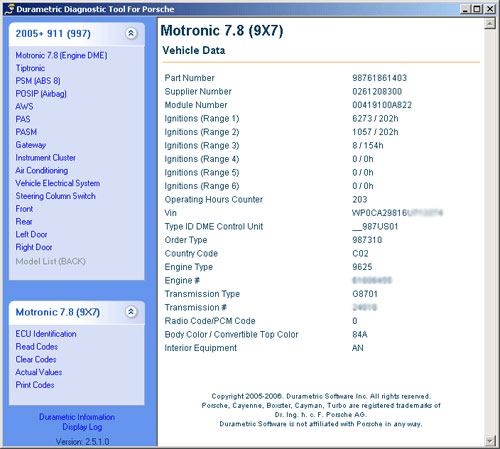Screen dimensions: 500x449
Task: Go back via Model List (BACK)
Action: coord(50,261)
